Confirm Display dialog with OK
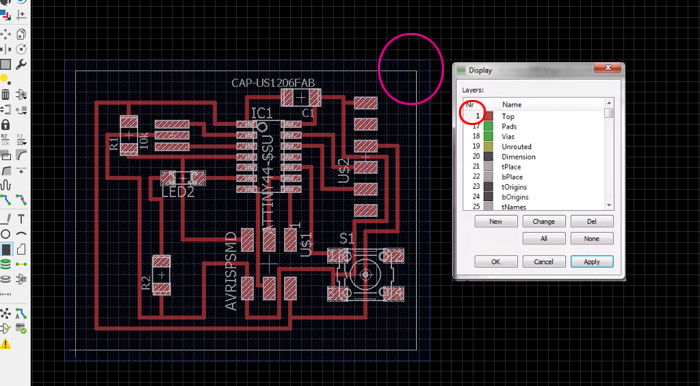The height and width of the screenshot is (386, 700). click(496, 261)
